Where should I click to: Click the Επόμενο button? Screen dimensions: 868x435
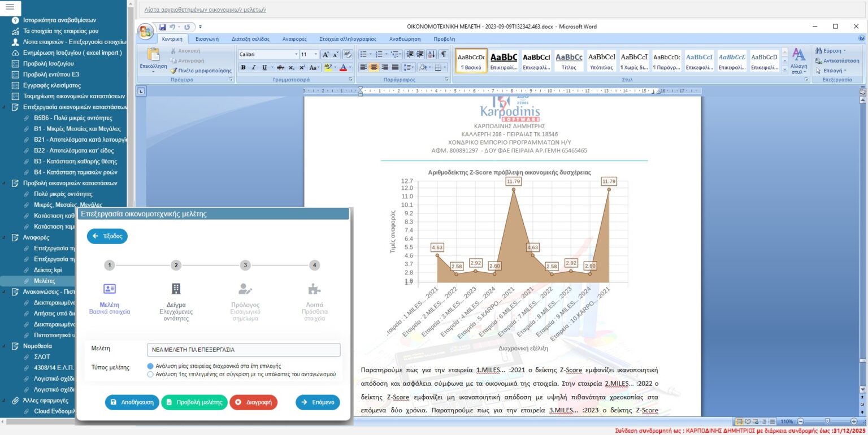pyautogui.click(x=318, y=402)
